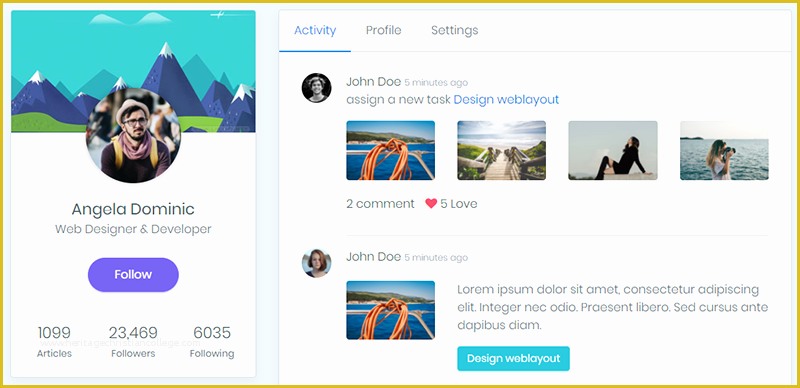
Task: Open the Settings tab
Action: [x=455, y=31]
